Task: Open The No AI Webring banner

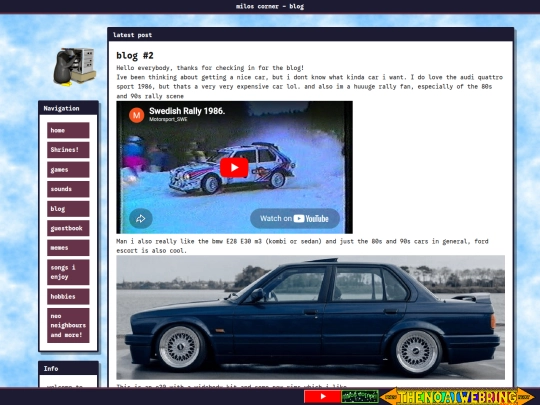Action: (457, 397)
